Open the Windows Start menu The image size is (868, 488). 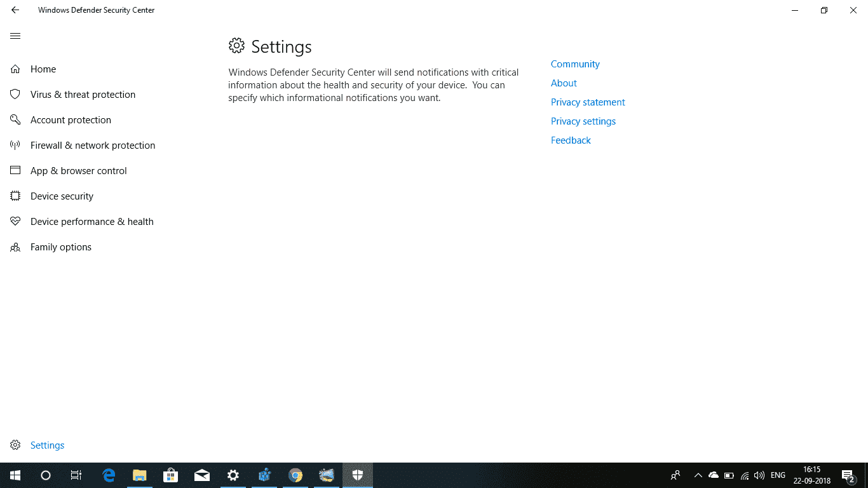(15, 475)
